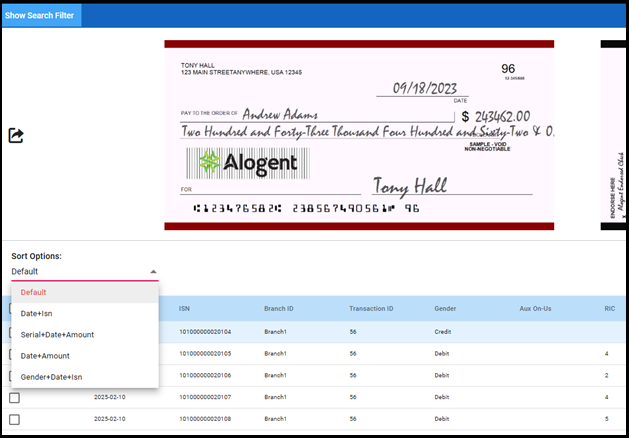
Task: Click the share/export arrow icon
Action: point(16,136)
